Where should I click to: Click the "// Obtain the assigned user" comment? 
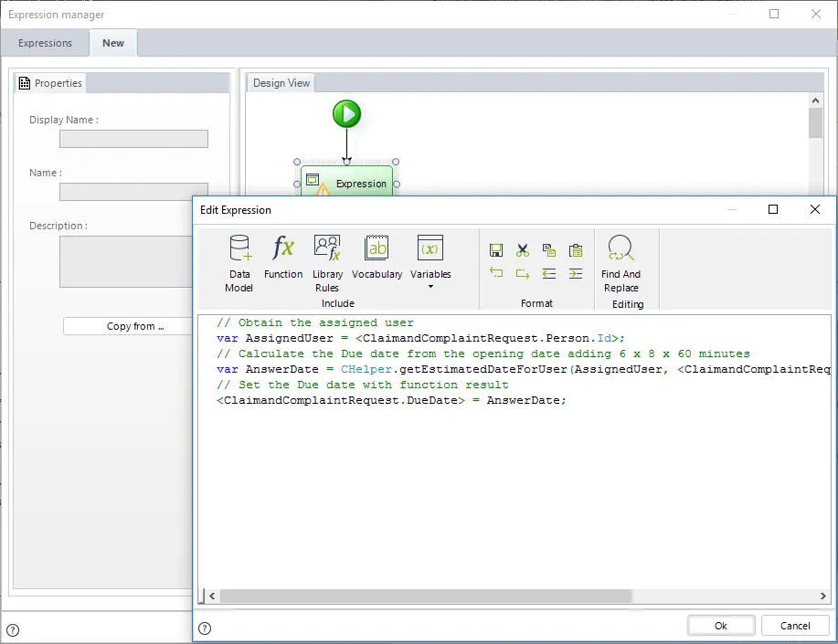(314, 322)
